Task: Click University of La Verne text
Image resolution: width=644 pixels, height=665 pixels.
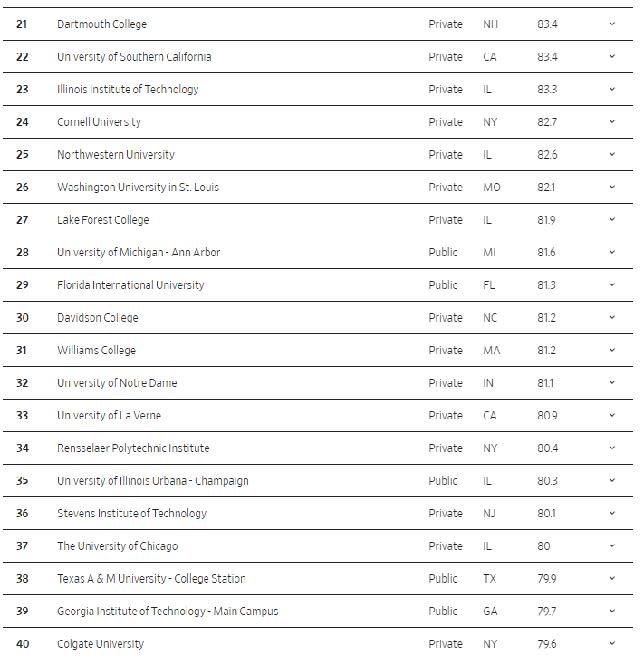Action: pyautogui.click(x=109, y=416)
